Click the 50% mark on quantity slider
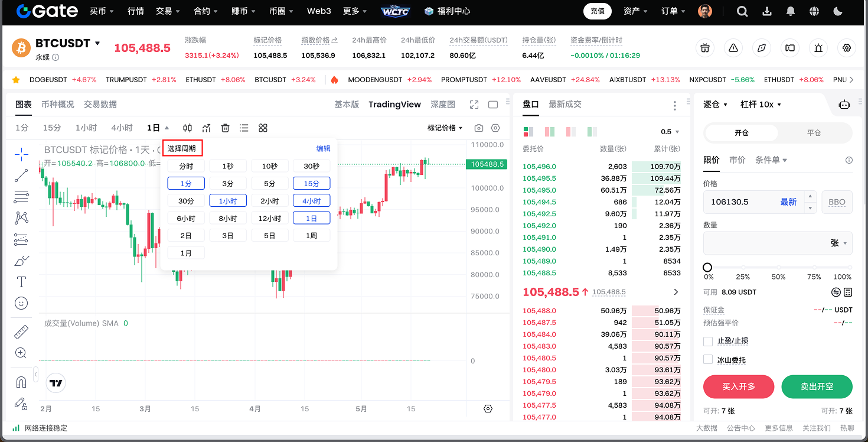This screenshot has width=868, height=442. (x=779, y=268)
